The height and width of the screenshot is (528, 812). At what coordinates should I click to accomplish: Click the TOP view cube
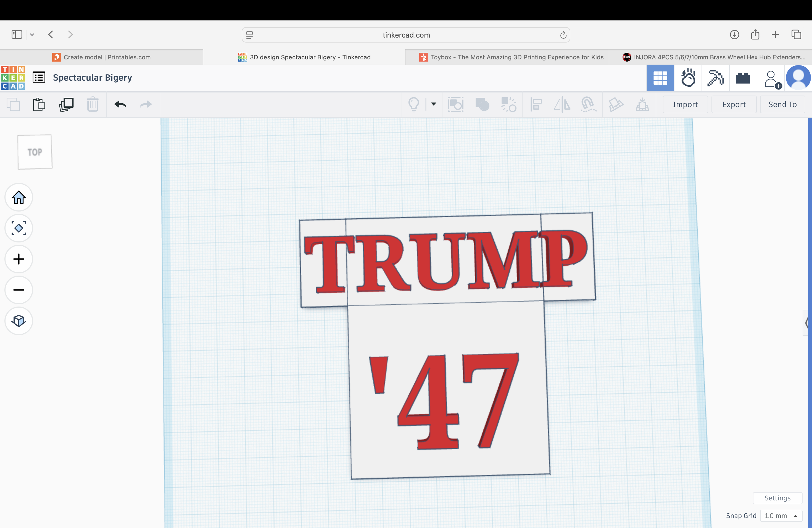35,152
